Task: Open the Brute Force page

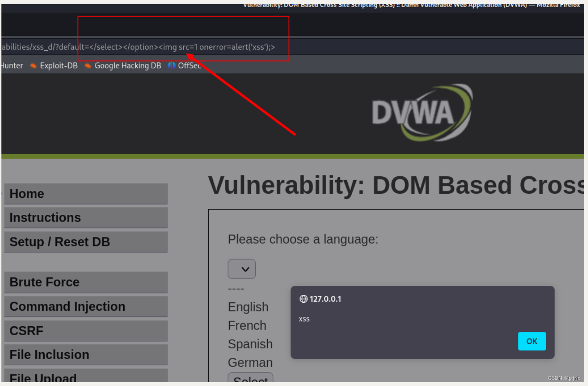Action: (86, 282)
